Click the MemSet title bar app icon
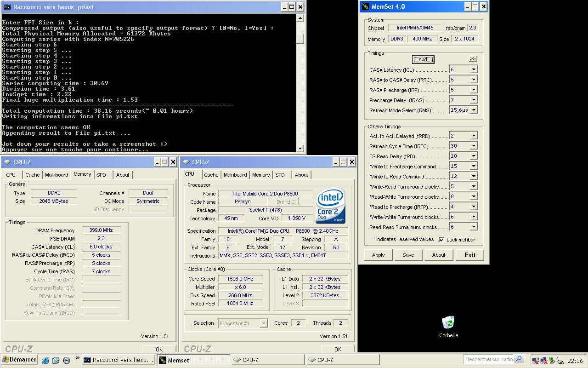The height and width of the screenshot is (368, 588). click(x=365, y=6)
